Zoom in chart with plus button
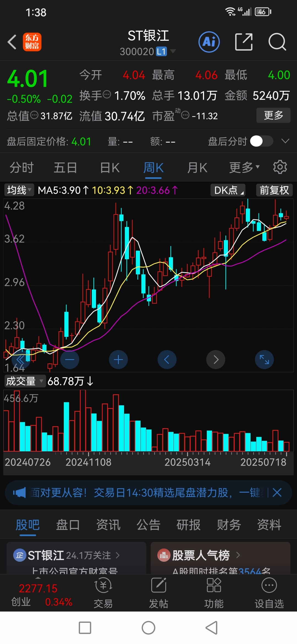 tap(118, 359)
